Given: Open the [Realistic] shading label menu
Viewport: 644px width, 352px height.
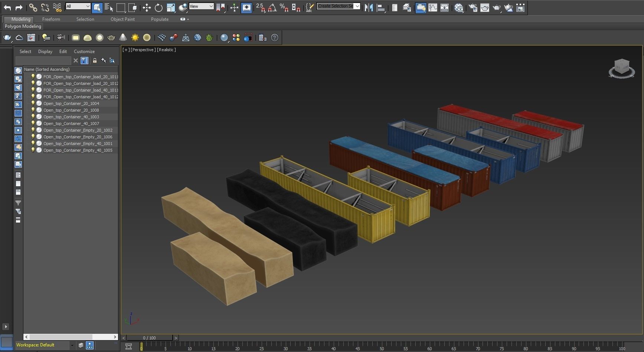Looking at the screenshot, I should 167,50.
